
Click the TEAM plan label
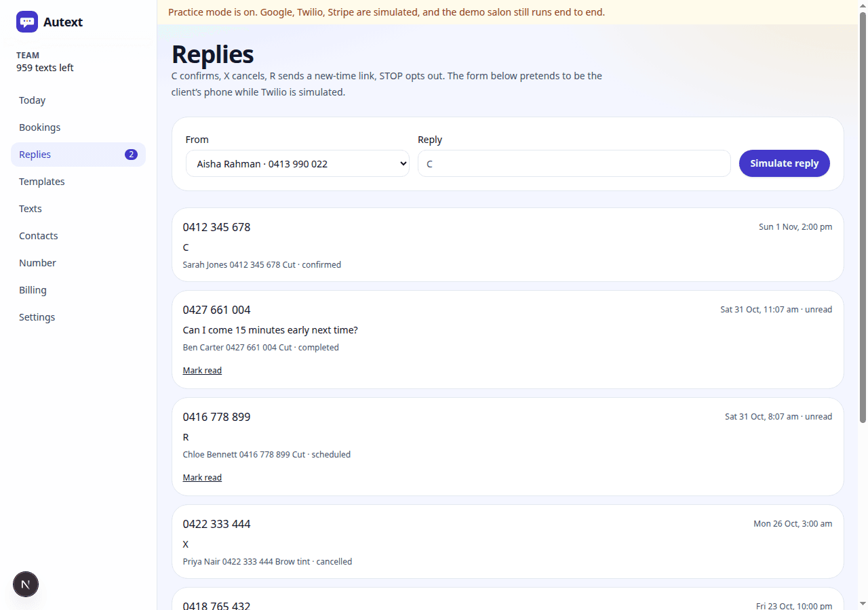[x=28, y=56]
